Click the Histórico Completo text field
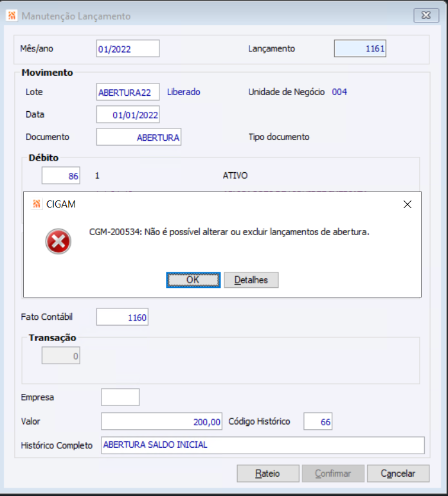Screen dimensions: 448x496 click(x=263, y=445)
